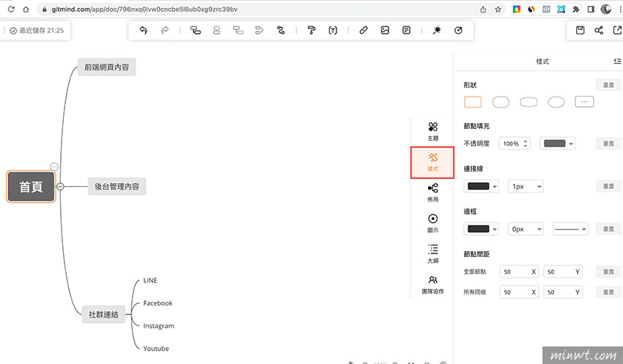The image size is (623, 364).
Task: Select the LINE child node
Action: pos(150,281)
